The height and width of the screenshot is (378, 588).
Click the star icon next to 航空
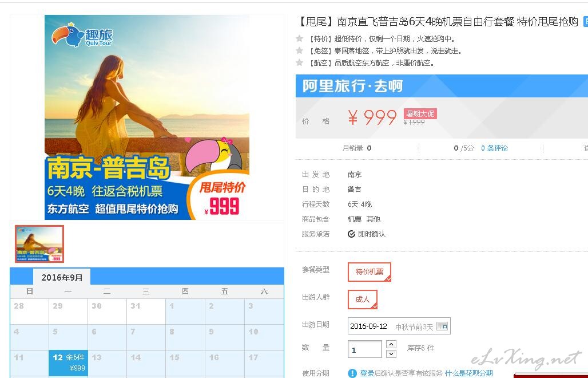(299, 62)
